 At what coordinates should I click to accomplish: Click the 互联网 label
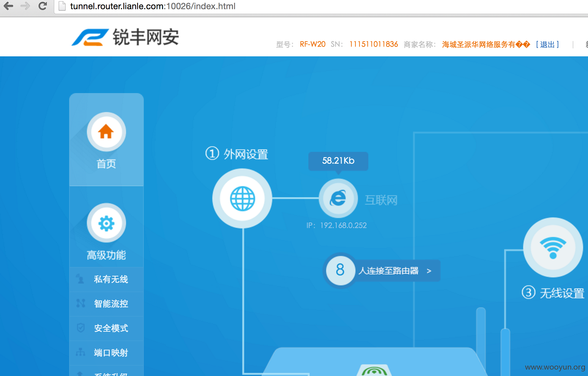point(381,200)
